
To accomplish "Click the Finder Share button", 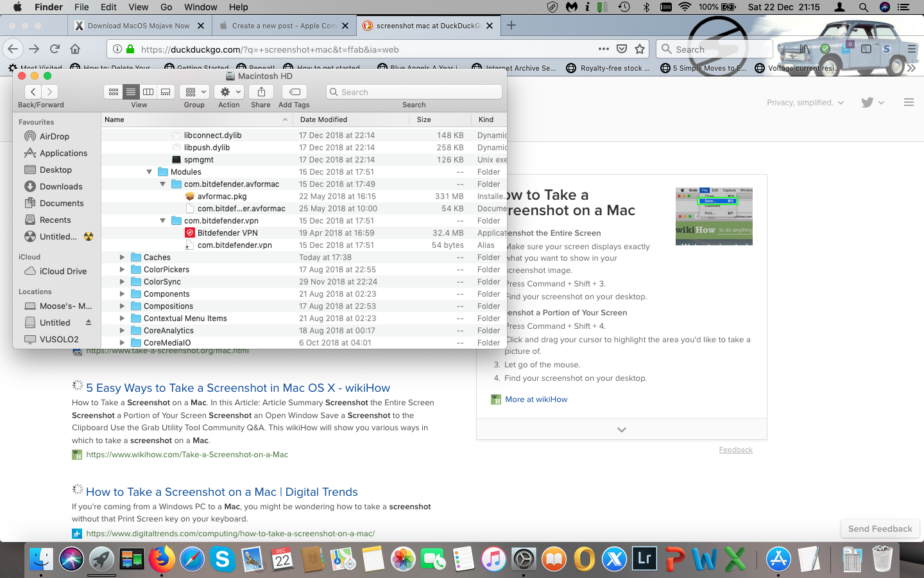I will pyautogui.click(x=261, y=92).
